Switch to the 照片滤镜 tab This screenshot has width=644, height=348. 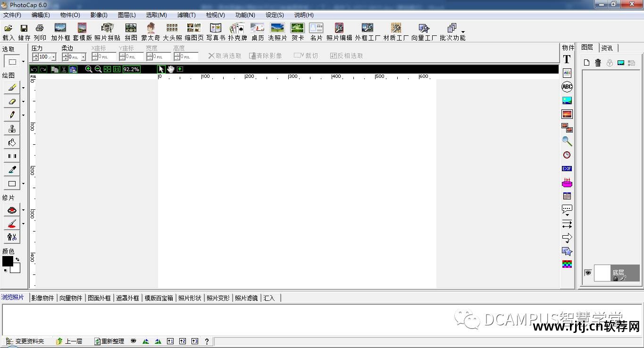point(246,298)
